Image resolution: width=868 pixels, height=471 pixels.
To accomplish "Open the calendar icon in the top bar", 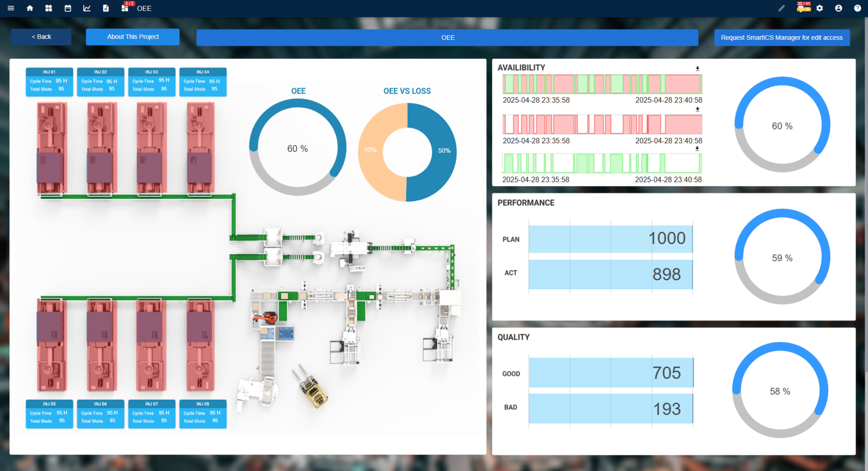I will coord(68,8).
